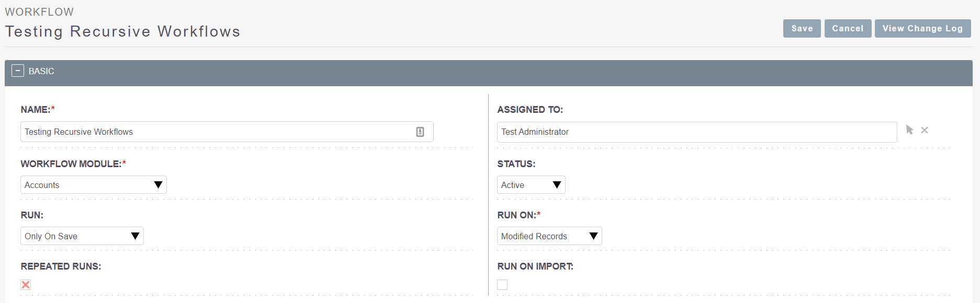Click the select user arrow icon

pos(909,130)
